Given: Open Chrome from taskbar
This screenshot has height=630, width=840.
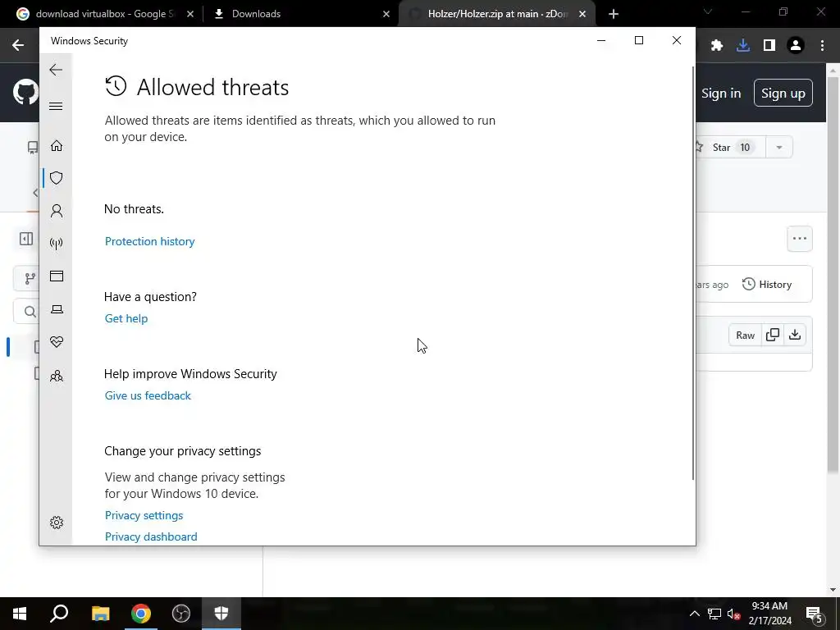Looking at the screenshot, I should point(141,614).
